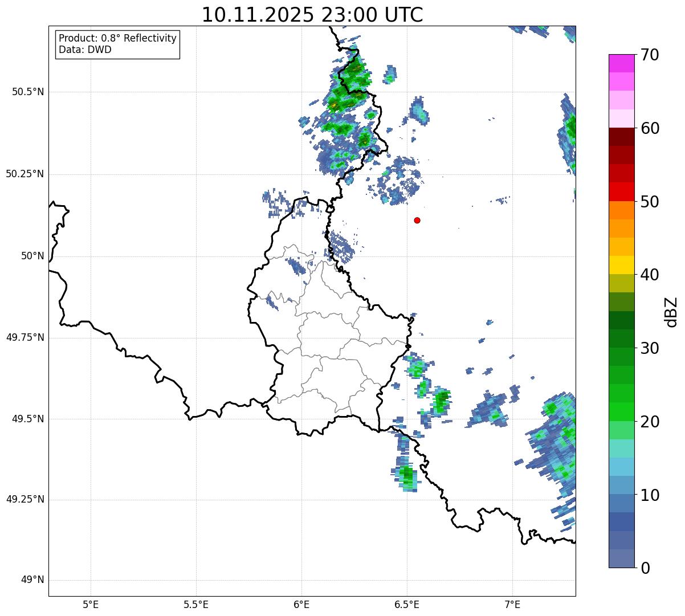Click the latitude label 50°N

[x=33, y=256]
